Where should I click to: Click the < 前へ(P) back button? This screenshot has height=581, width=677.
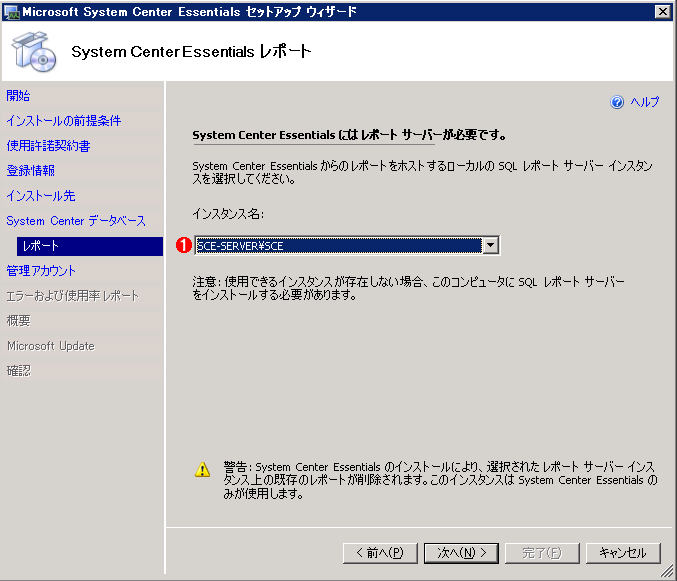click(380, 553)
